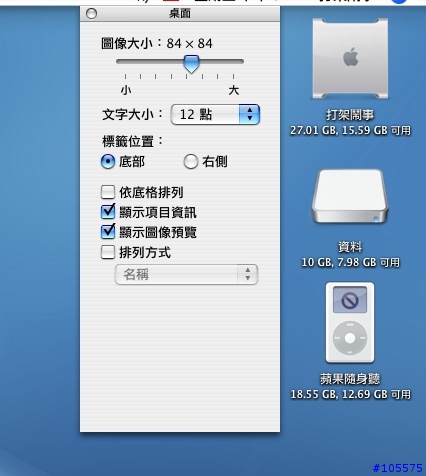Screen dimensions: 426x476
Task: Click the 小 end of the icon size slider
Action: 126,90
